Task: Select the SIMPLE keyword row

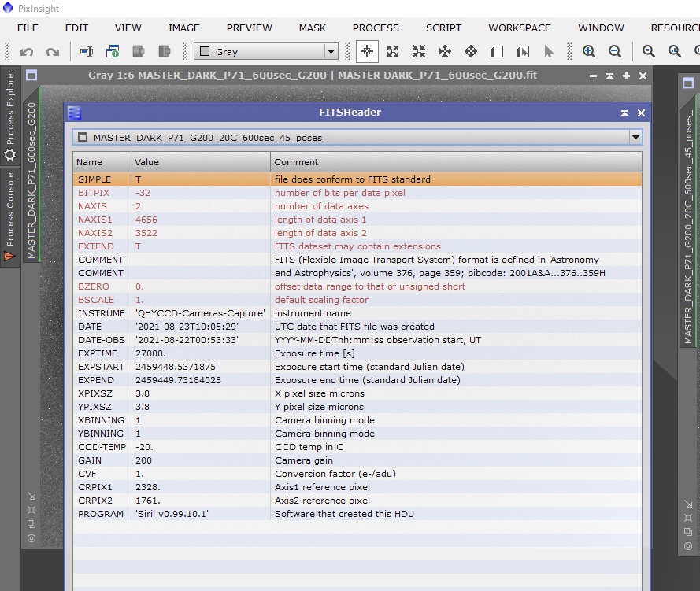Action: click(357, 179)
